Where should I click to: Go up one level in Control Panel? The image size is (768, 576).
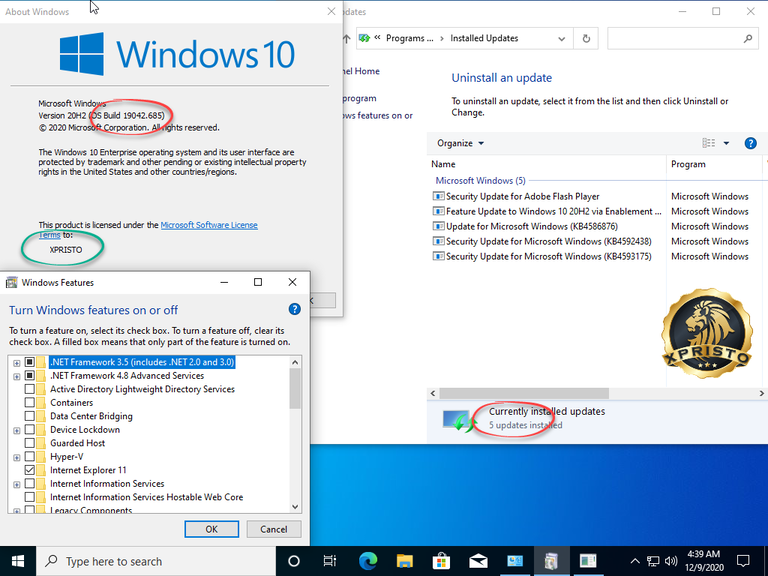tap(347, 38)
